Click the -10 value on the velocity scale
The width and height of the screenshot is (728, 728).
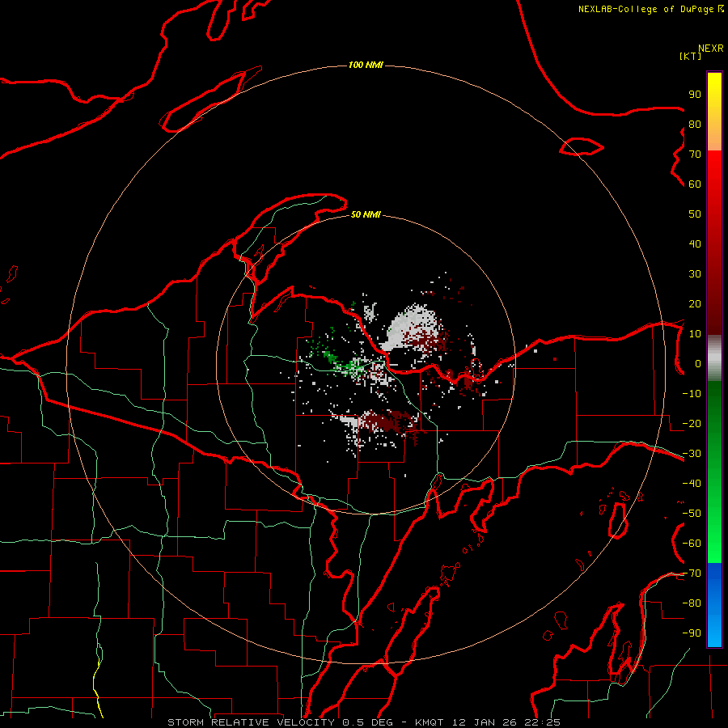click(x=692, y=394)
